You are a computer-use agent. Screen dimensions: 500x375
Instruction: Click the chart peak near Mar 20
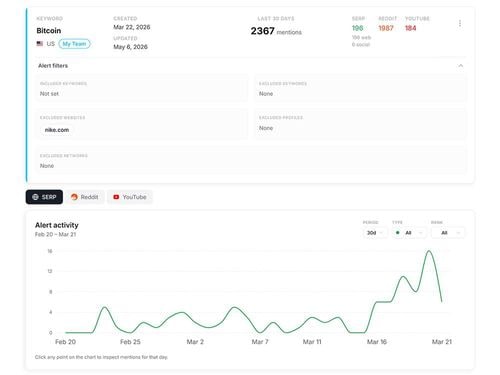coord(429,251)
